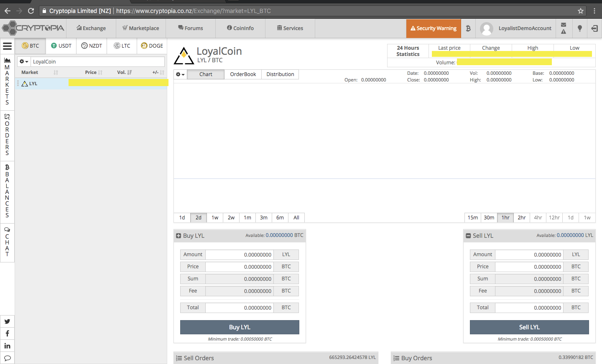Collapse the Sell LYL panel minus icon
This screenshot has height=364, width=602.
(x=468, y=236)
